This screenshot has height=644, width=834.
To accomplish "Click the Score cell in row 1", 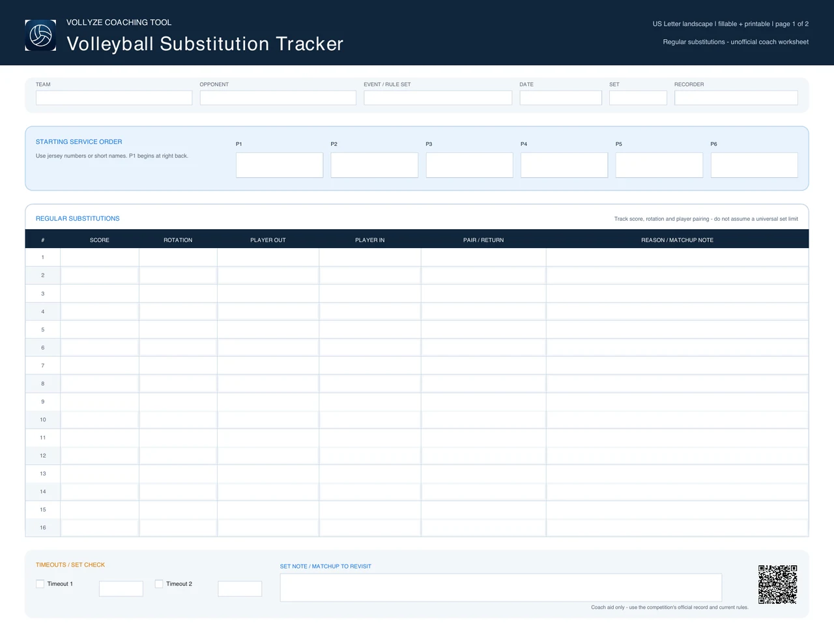I will pyautogui.click(x=100, y=257).
